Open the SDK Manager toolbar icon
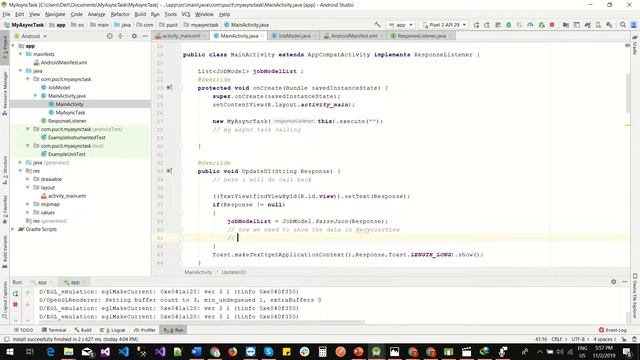Image resolution: width=640 pixels, height=360 pixels. [x=609, y=25]
